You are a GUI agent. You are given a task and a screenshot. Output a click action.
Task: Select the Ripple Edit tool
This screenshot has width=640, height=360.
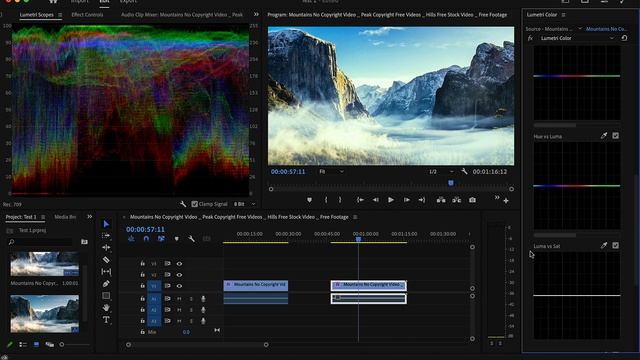click(x=106, y=247)
